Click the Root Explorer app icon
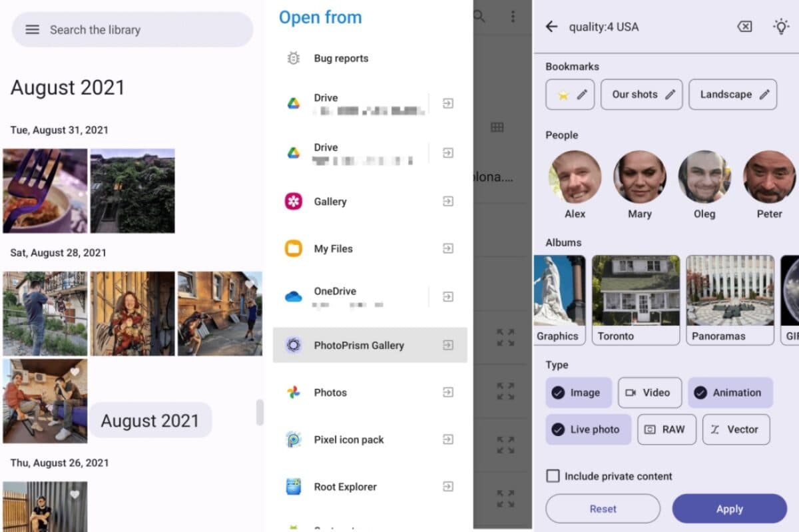799x532 pixels. pyautogui.click(x=293, y=487)
